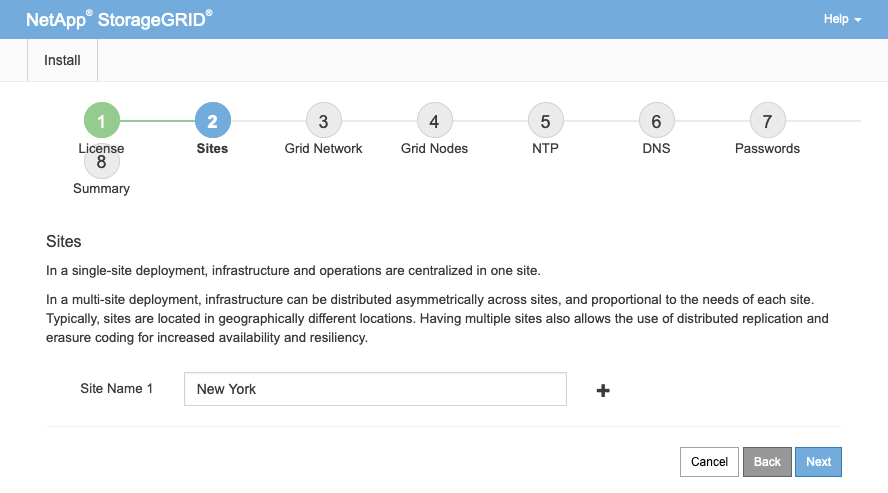
Task: Go to step 8 Summary circle
Action: click(101, 162)
